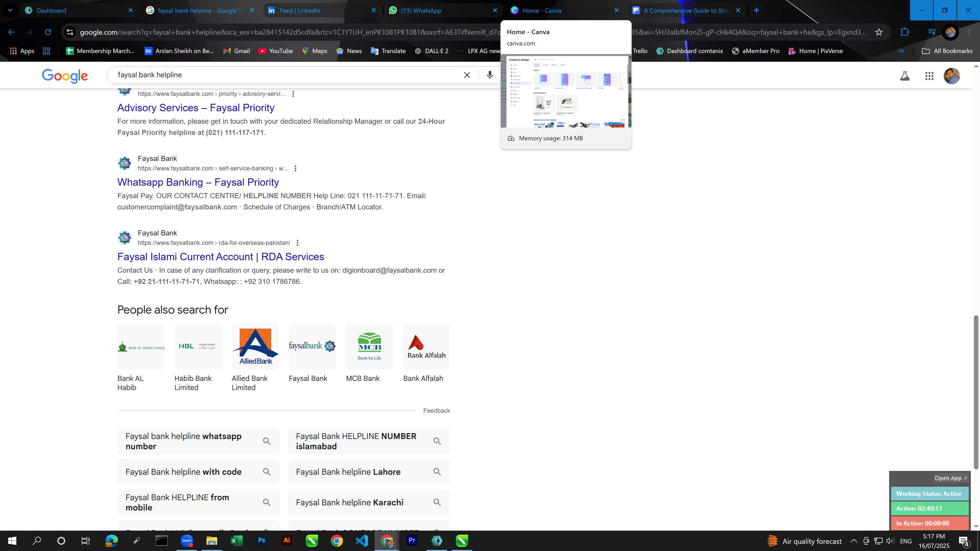Select the Habib Bank Limited card
The image size is (980, 551).
tap(198, 357)
